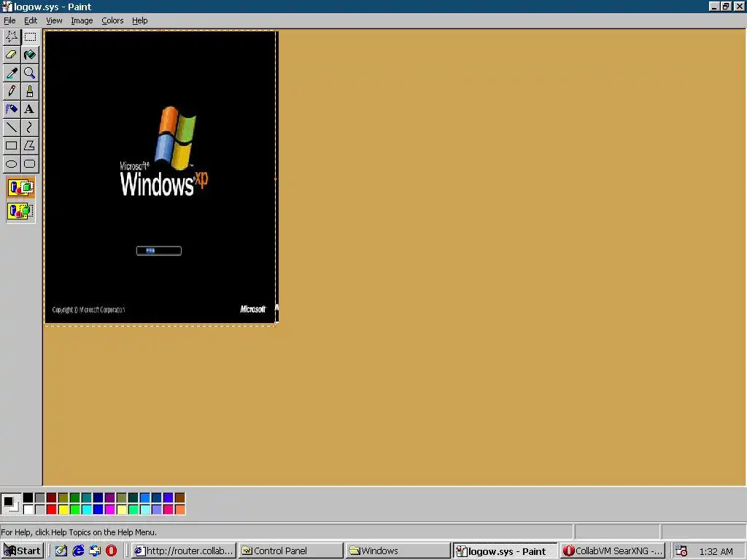Select the Magnifier tool
Image resolution: width=747 pixels, height=560 pixels.
[x=30, y=73]
